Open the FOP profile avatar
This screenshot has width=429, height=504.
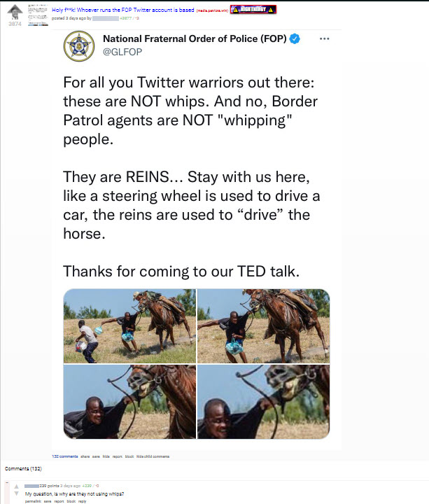coord(78,46)
